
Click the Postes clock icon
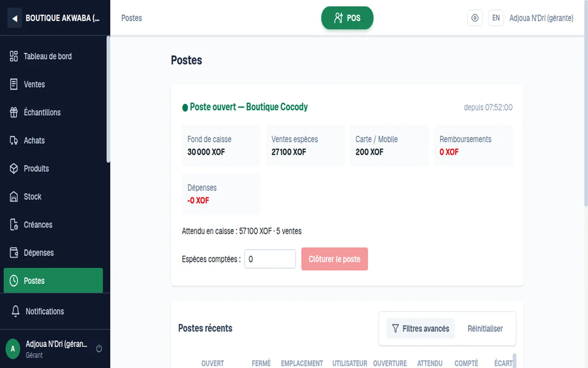pos(14,281)
